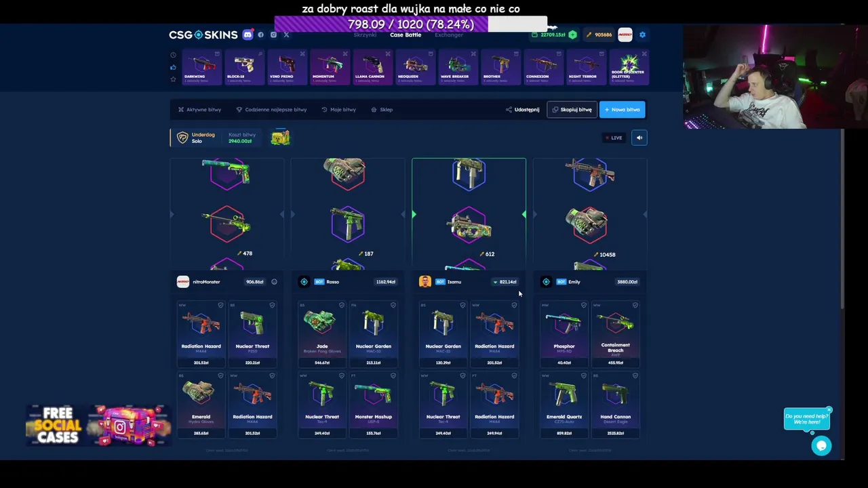Screen dimensions: 868x488
Task: Click the wallet balance 22709.15zł
Action: point(553,35)
